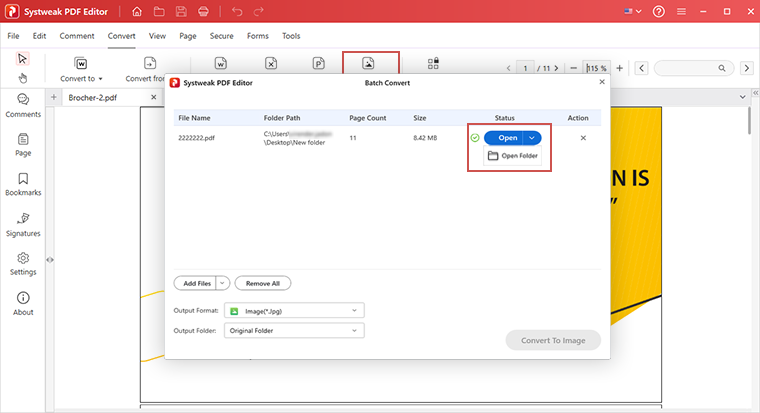The height and width of the screenshot is (413, 760).
Task: Open the Bookmarks sidebar panel
Action: click(23, 184)
